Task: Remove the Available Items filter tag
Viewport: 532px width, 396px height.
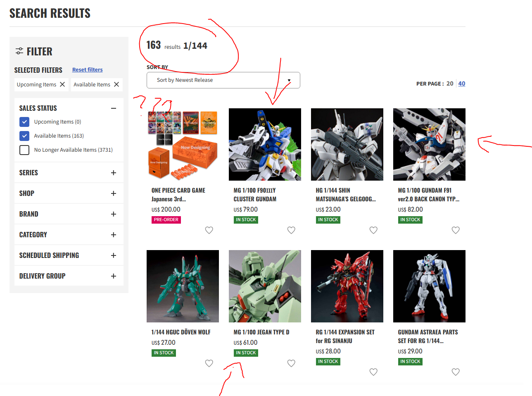Action: point(116,84)
